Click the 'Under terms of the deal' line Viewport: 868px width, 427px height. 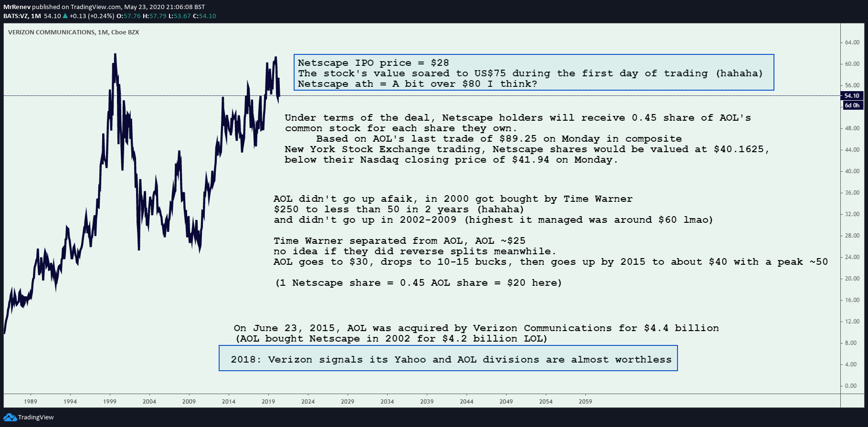pos(518,118)
